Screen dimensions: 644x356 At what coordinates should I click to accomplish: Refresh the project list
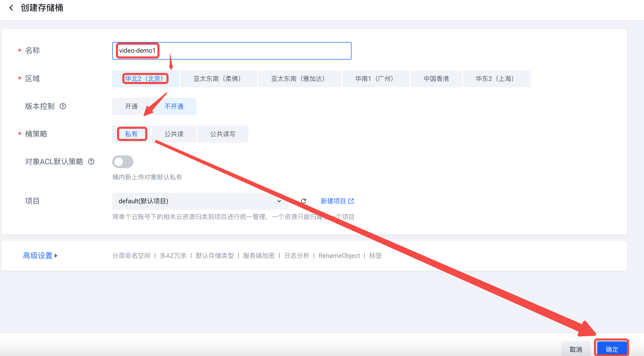[x=304, y=201]
